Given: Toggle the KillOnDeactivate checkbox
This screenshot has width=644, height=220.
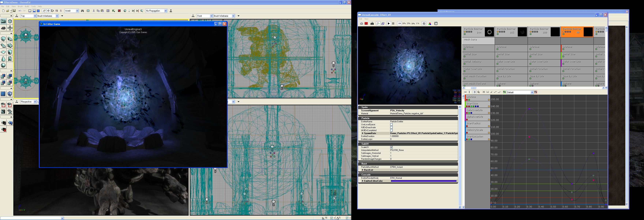Looking at the screenshot, I should 392,128.
